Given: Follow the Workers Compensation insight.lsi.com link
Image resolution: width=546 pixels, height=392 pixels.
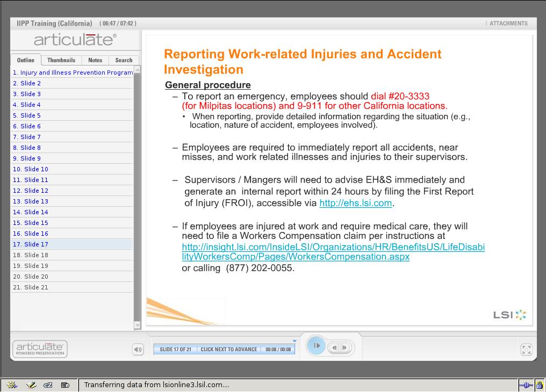Looking at the screenshot, I should pos(333,252).
